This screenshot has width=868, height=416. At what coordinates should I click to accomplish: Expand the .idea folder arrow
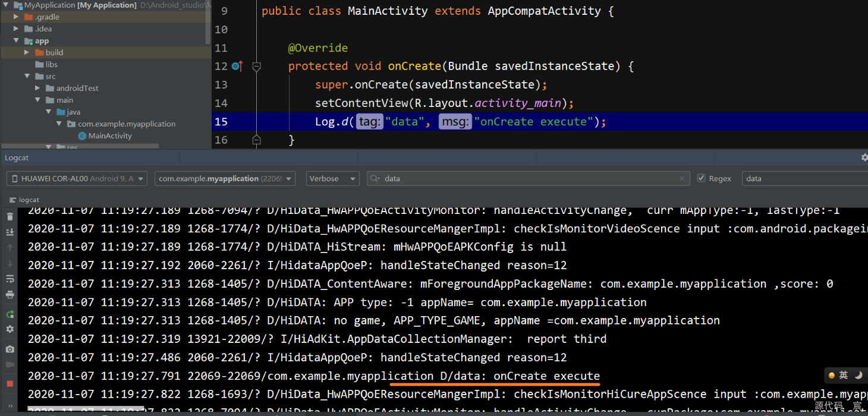click(16, 29)
